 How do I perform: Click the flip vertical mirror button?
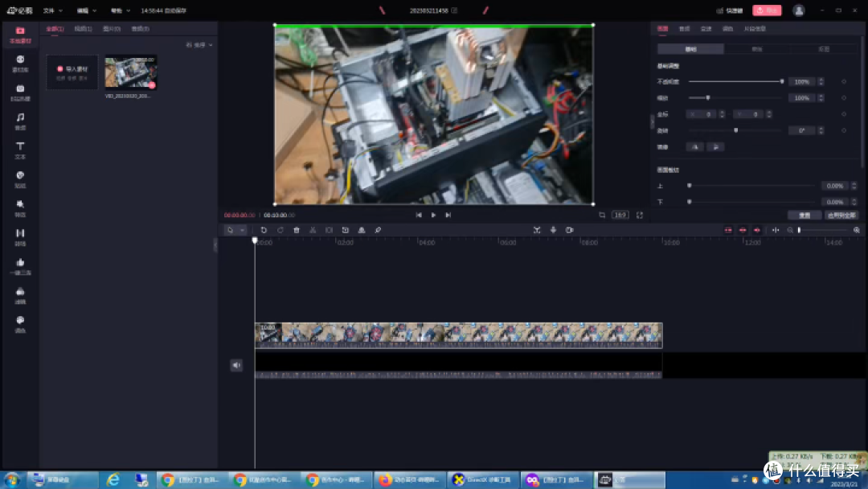coord(716,146)
